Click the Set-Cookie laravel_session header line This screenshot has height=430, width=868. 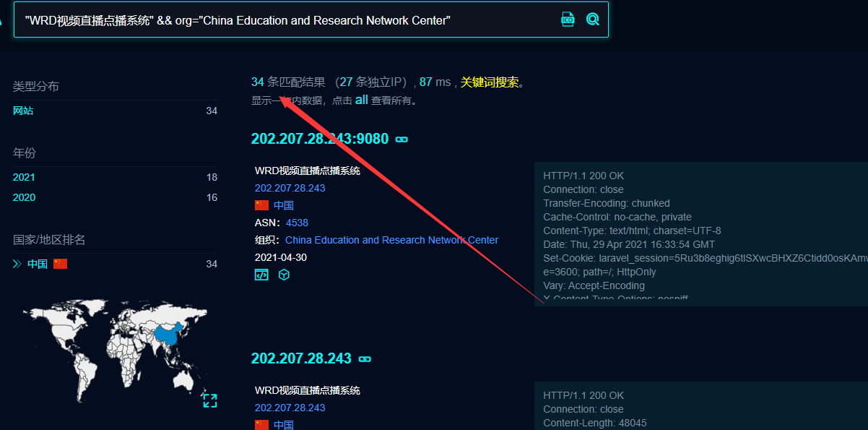[706, 258]
